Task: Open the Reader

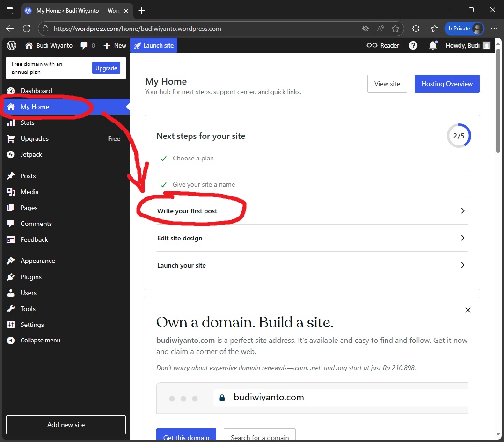Action: tap(382, 46)
